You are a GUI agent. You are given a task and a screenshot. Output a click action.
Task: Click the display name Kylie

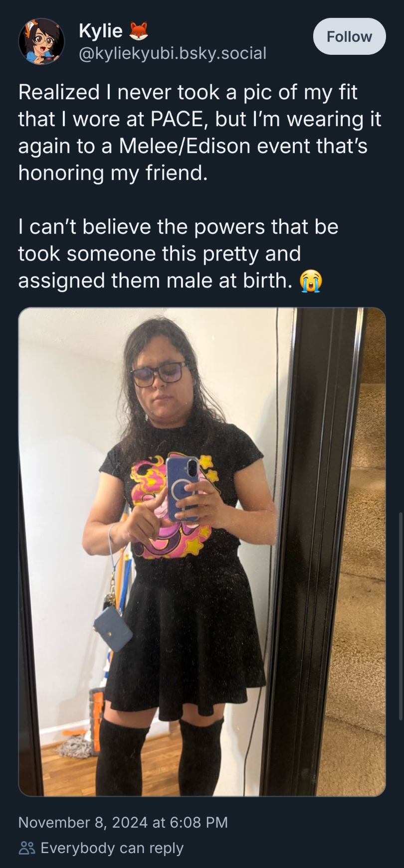(101, 31)
